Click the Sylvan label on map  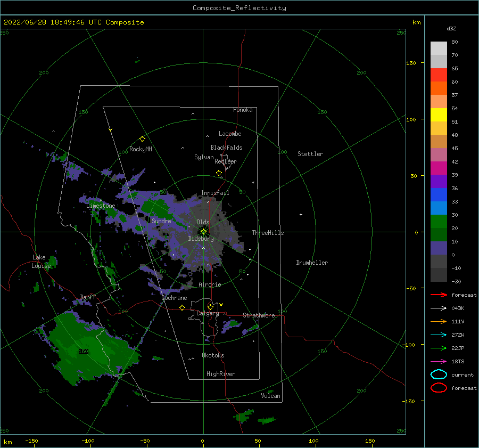(x=204, y=157)
